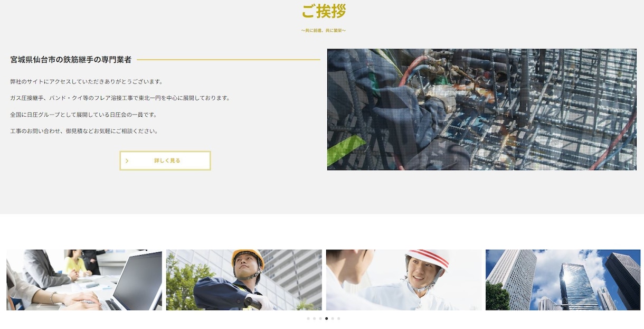The width and height of the screenshot is (644, 329).
Task: Click the line 弊社のサイトにアクセスしていただきありがとうございます
Action: coord(87,82)
